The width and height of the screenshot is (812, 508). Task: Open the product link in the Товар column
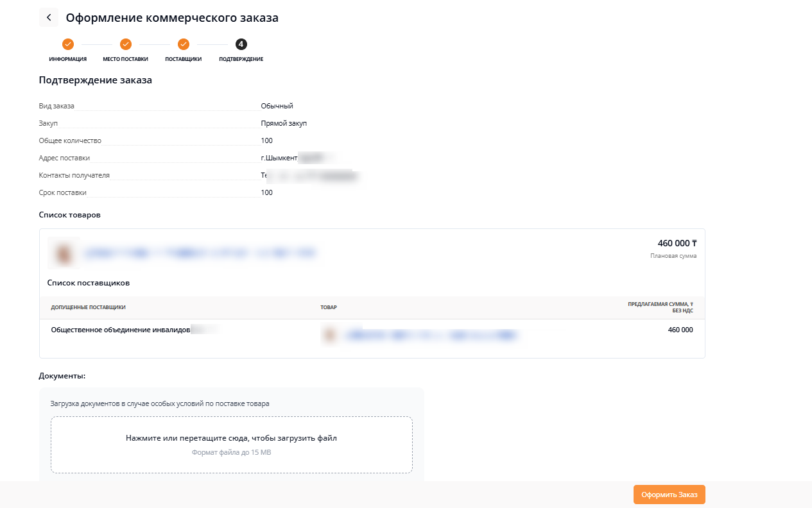pos(430,335)
